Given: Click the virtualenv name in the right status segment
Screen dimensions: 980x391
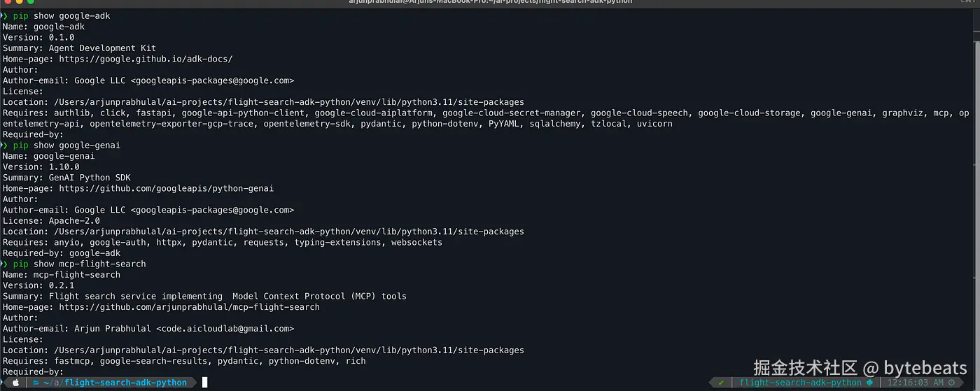Looking at the screenshot, I should (x=800, y=383).
